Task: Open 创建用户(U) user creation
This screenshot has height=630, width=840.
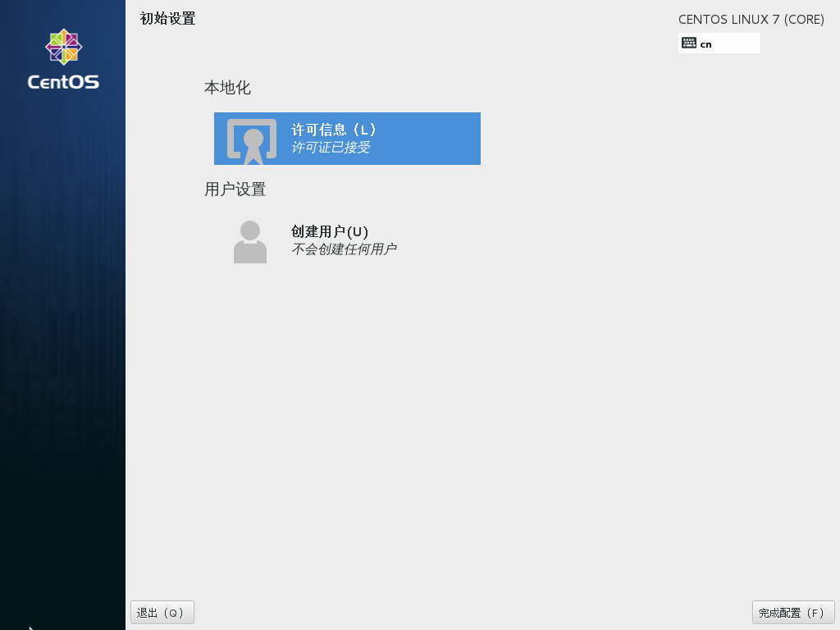Action: 329,231
